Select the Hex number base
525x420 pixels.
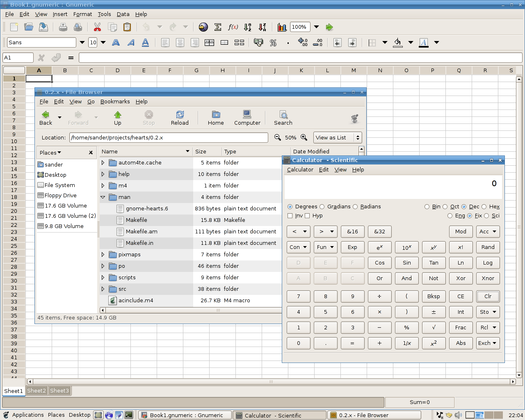[484, 207]
